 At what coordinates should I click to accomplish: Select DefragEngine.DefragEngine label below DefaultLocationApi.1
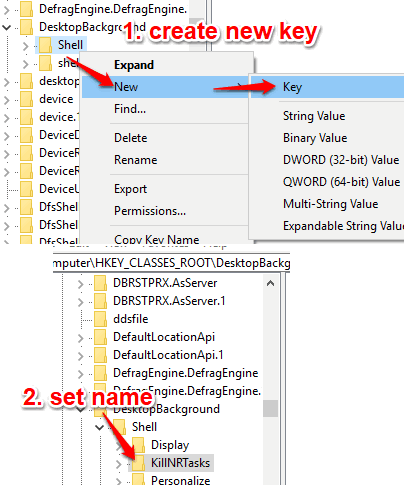coord(186,373)
